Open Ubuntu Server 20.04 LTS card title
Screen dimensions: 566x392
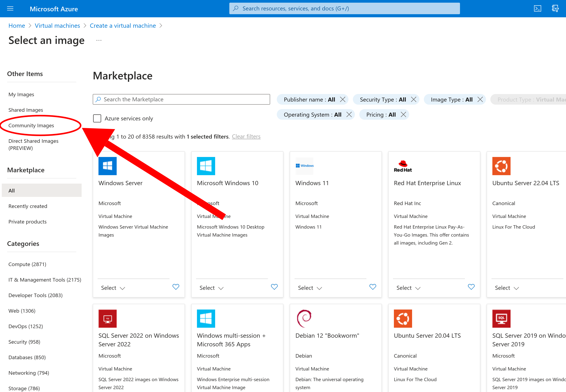point(427,335)
